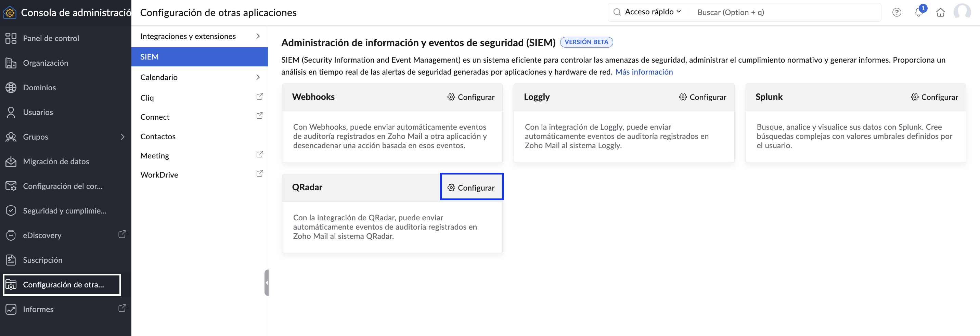Viewport: 980px width, 336px height.
Task: Open the Más información link
Action: 644,72
